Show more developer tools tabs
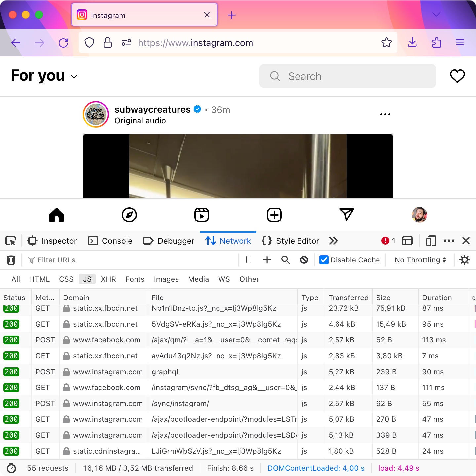This screenshot has width=476, height=476. [x=334, y=241]
